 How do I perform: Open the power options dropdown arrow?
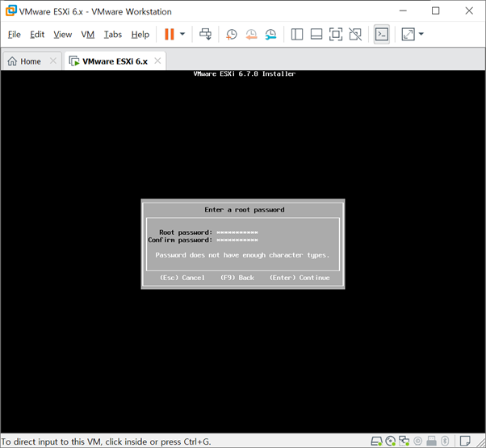[182, 34]
